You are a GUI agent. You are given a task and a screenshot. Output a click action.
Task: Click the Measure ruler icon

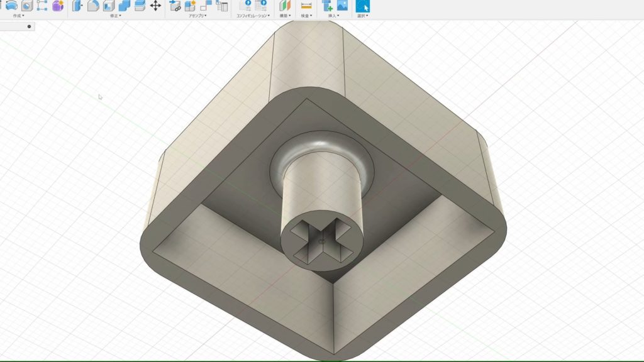(x=306, y=6)
